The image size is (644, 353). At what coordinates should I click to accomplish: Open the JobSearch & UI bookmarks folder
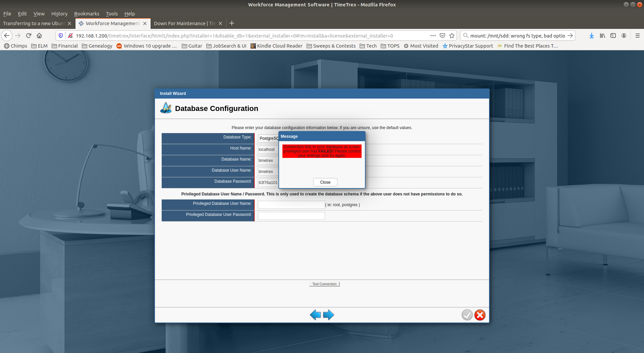point(226,46)
